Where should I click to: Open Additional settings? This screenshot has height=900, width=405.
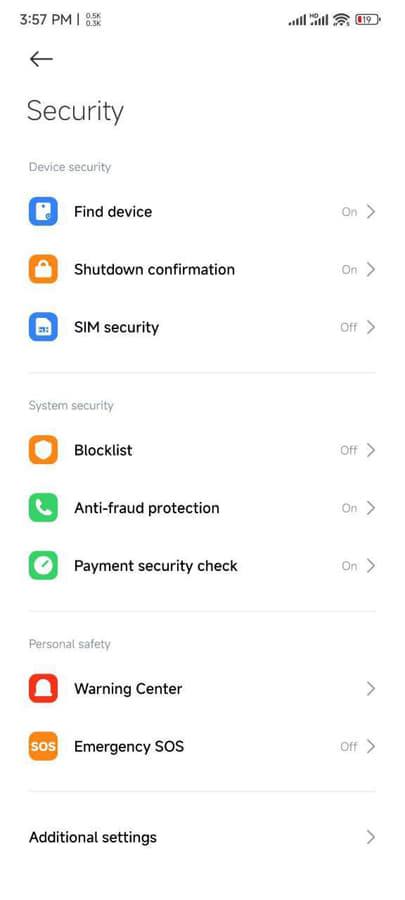tap(202, 837)
